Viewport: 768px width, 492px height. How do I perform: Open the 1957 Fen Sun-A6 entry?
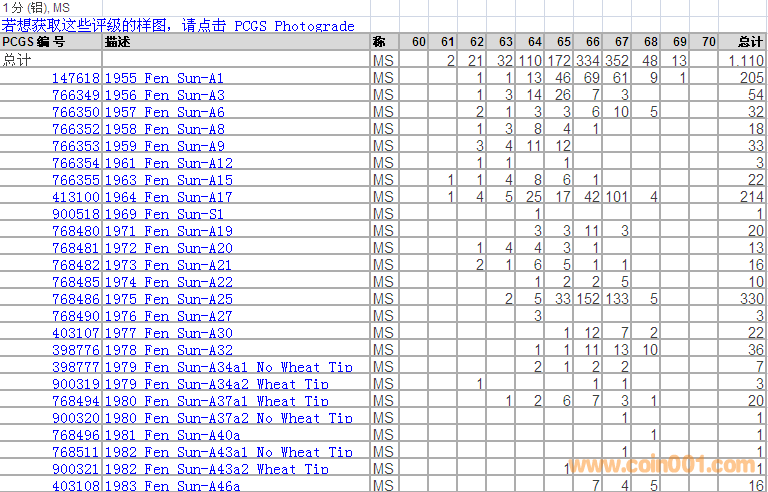pos(164,112)
